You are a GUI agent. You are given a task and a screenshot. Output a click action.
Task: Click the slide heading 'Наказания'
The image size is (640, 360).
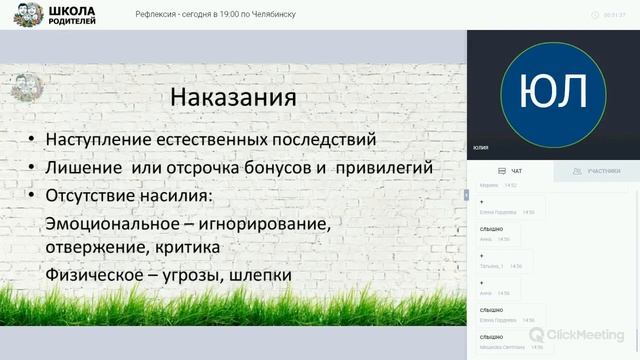click(x=233, y=98)
